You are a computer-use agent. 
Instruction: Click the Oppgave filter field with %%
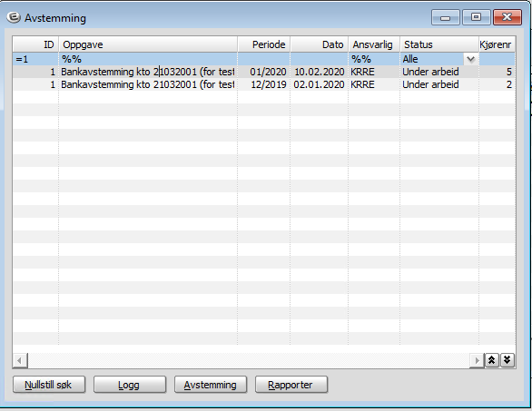[148, 59]
